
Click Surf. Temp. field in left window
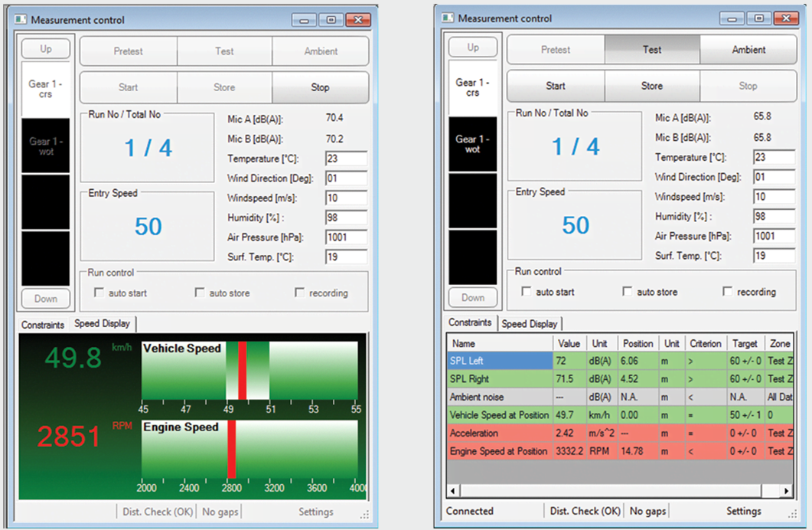click(347, 257)
